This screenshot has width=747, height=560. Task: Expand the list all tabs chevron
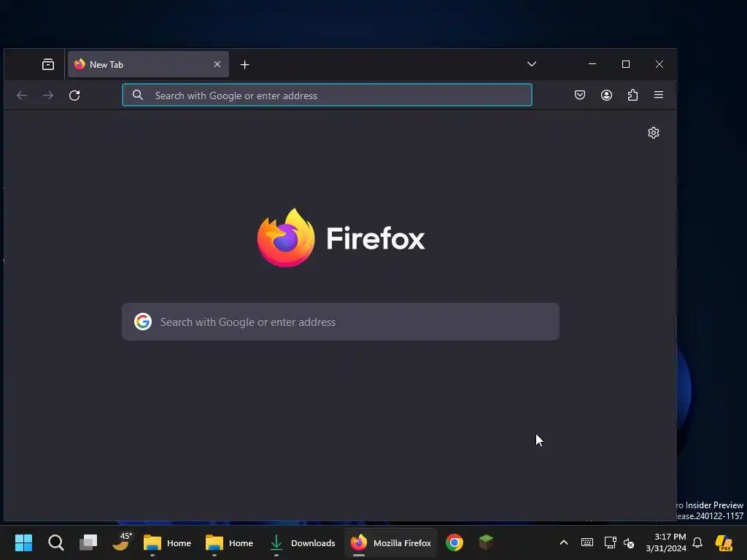coord(532,64)
